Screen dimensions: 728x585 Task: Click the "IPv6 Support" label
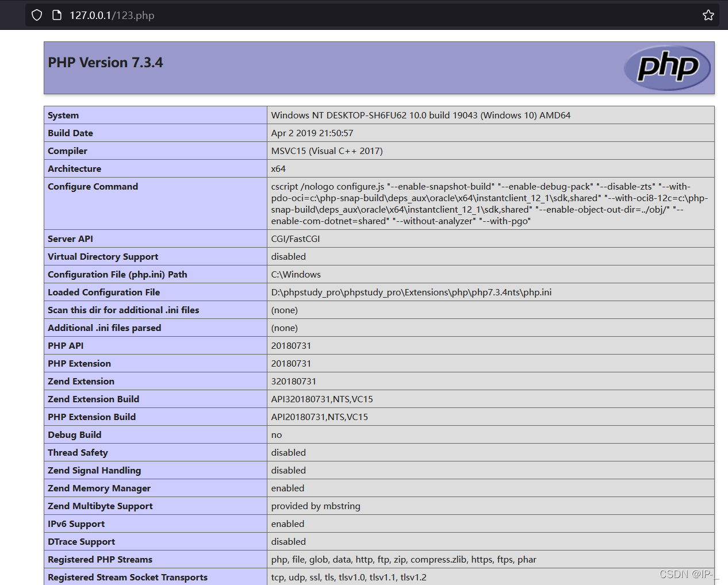coord(76,524)
